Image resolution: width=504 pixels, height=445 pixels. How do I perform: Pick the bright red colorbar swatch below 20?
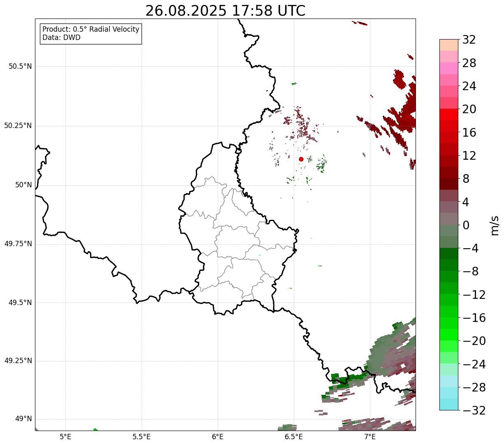[x=449, y=114]
